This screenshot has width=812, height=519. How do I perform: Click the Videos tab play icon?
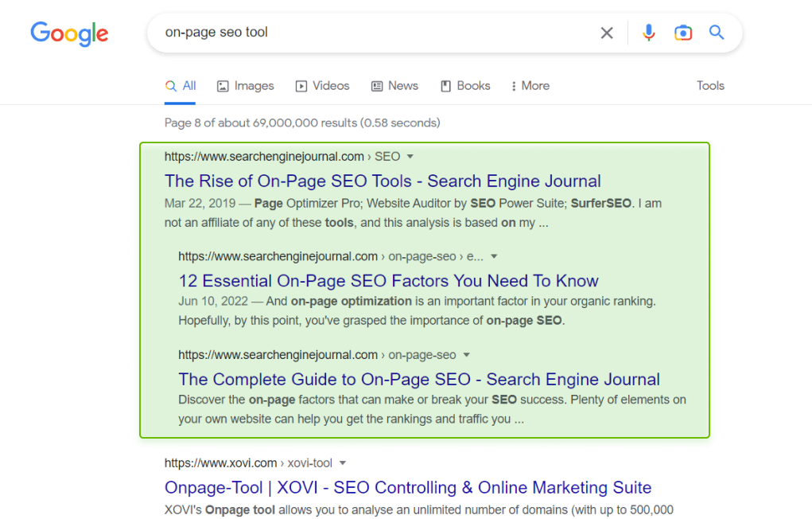pyautogui.click(x=301, y=86)
